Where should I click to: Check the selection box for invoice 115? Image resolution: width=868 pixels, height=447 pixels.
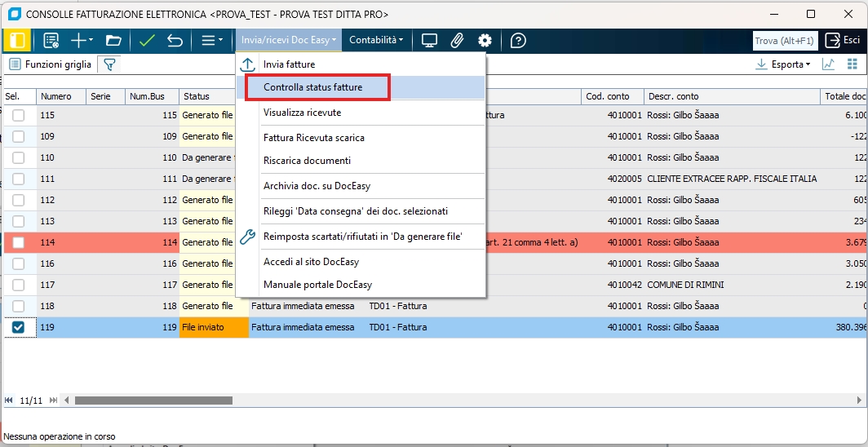click(x=18, y=116)
